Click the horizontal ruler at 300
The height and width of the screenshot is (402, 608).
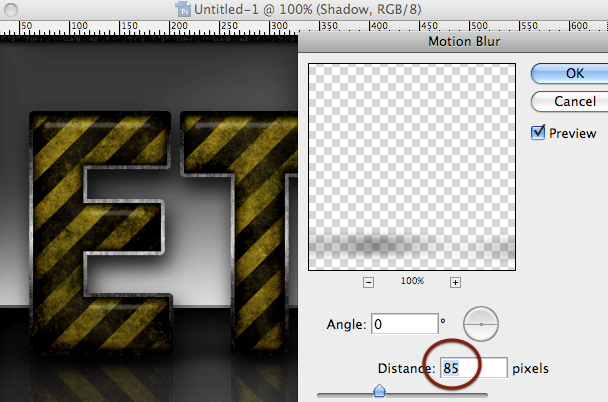tap(279, 26)
